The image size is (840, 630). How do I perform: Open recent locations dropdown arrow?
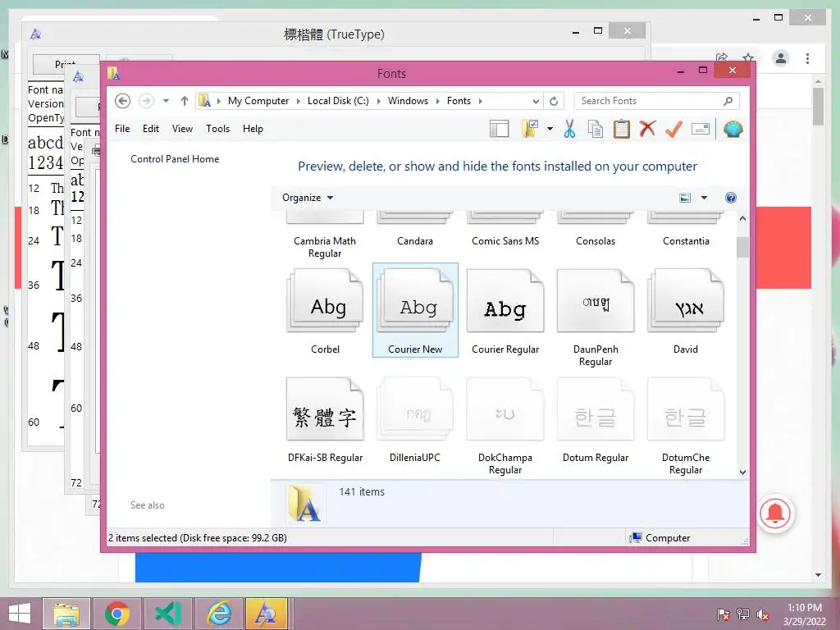click(166, 101)
